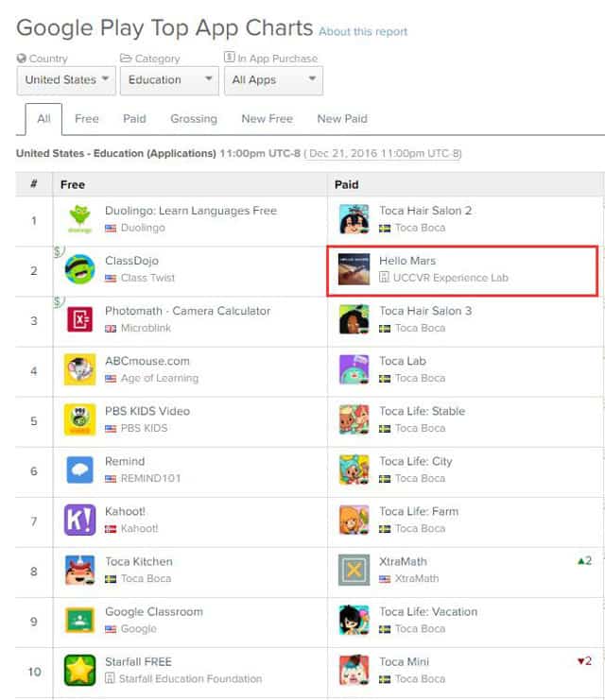This screenshot has height=700, width=605.
Task: Click the Toca Life: Vacation icon
Action: [354, 620]
